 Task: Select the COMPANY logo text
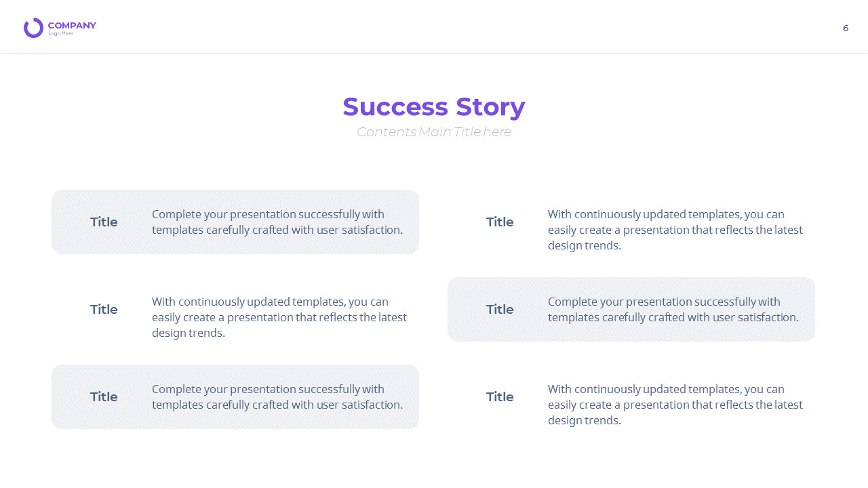point(72,25)
